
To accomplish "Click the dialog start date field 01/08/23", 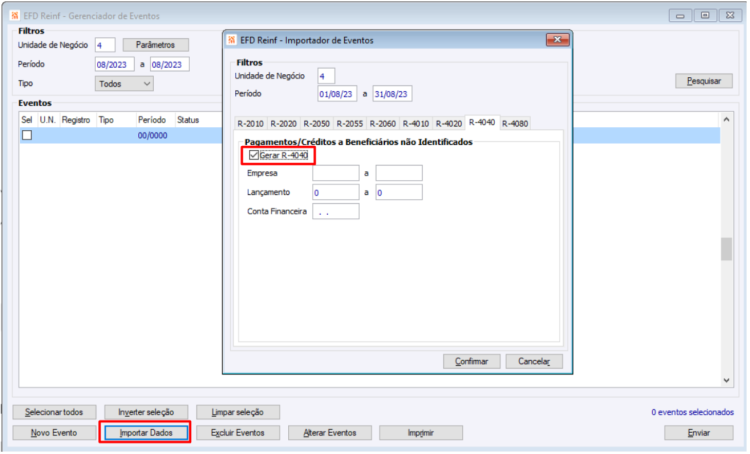I will pos(337,94).
